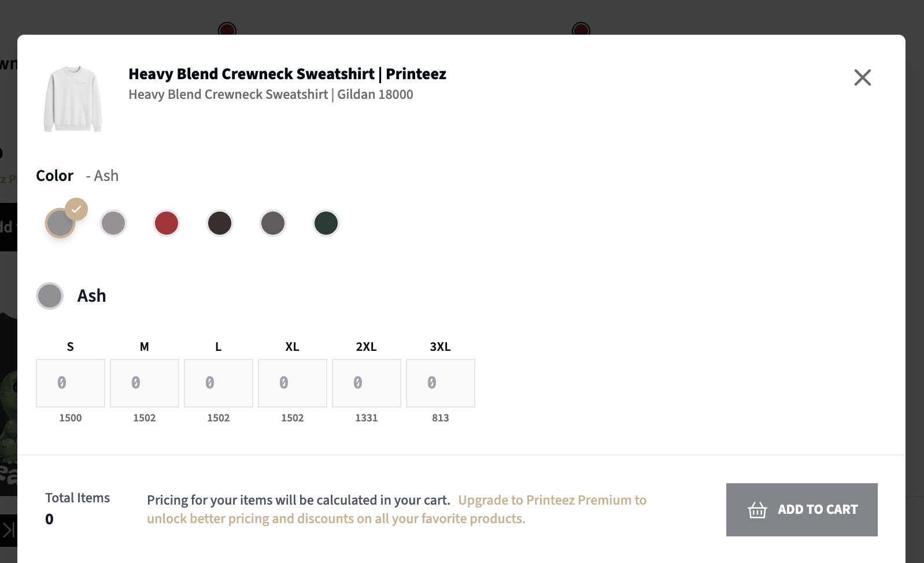Viewport: 924px width, 563px height.
Task: Pick the dark brown-black color swatch
Action: 220,223
